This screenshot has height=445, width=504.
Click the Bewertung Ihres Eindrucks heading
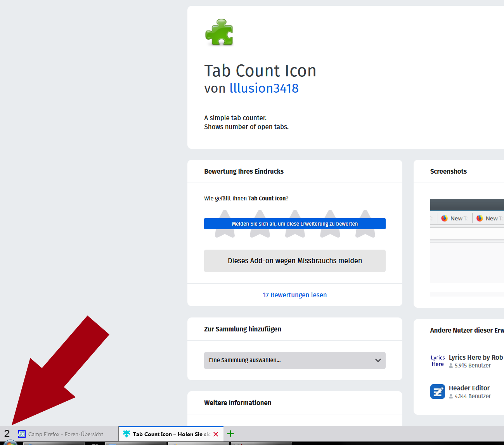click(x=244, y=171)
